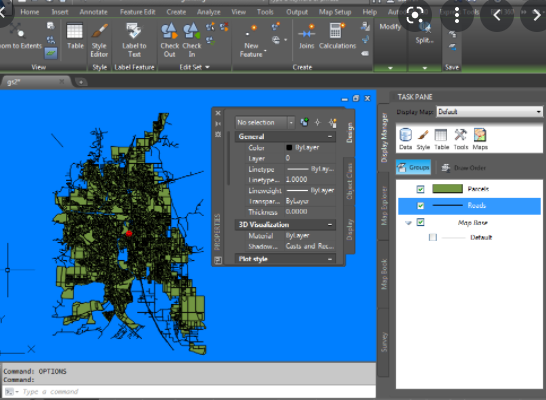The image size is (546, 400).
Task: Open the Table tool in ribbon
Action: click(x=75, y=36)
